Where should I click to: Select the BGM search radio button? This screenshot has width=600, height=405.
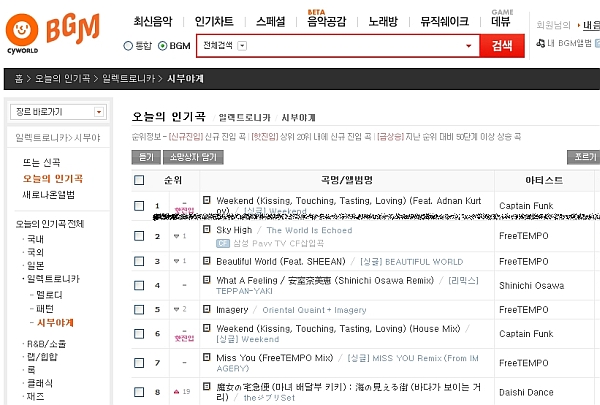163,46
